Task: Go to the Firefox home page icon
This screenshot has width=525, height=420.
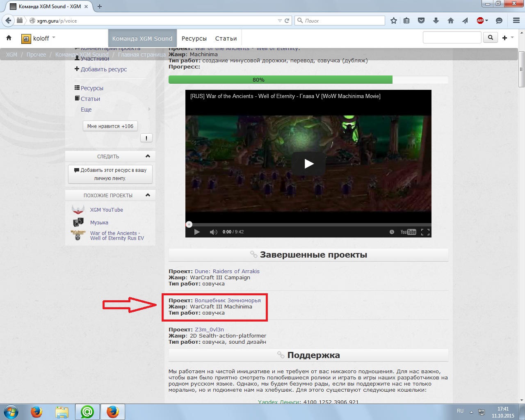Action: click(x=451, y=21)
